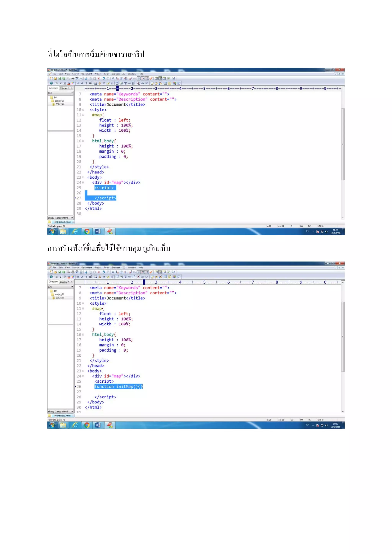Click Find magnifier icon in lower EditPlus toolbar
This screenshot has height=554, width=392.
click(113, 272)
